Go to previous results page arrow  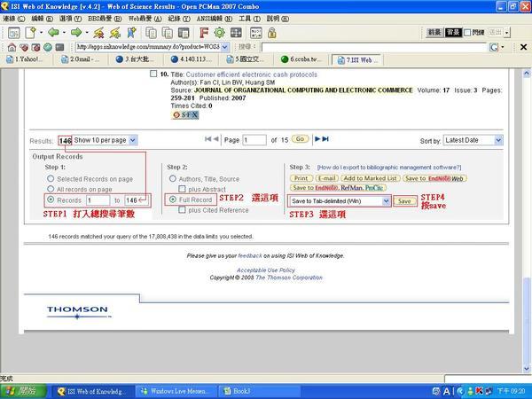(215, 139)
